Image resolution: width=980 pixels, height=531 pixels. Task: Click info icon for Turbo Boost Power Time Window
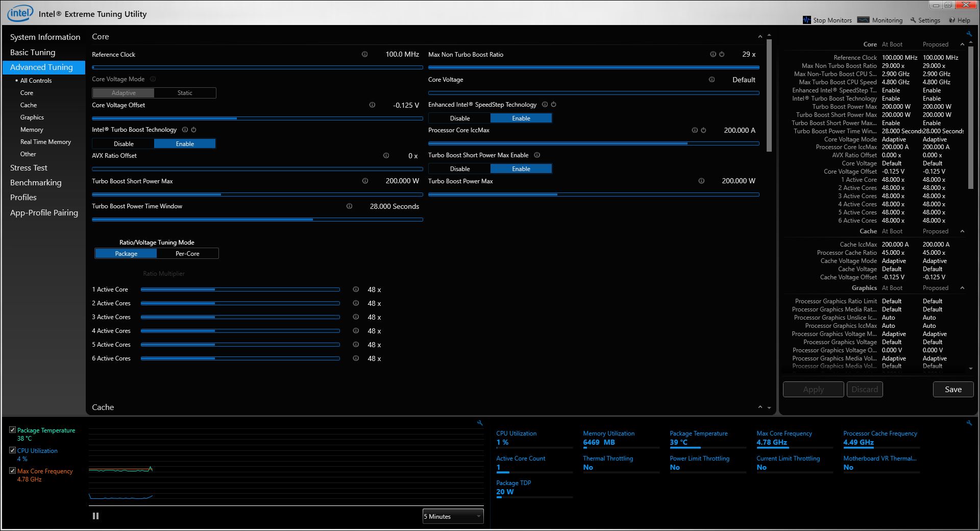pyautogui.click(x=349, y=206)
